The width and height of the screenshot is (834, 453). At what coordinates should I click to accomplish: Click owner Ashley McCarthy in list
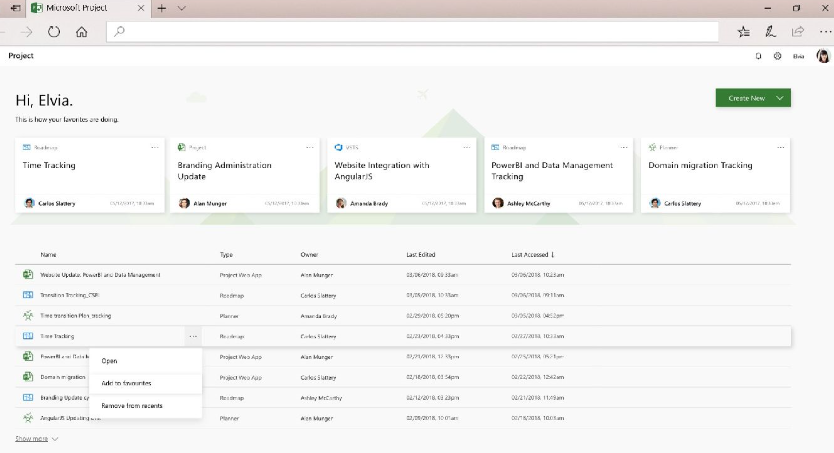[321, 398]
